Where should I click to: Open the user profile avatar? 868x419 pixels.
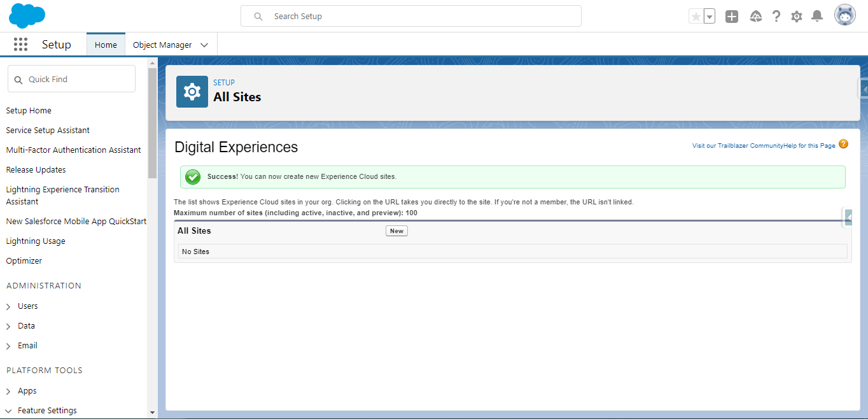tap(845, 15)
